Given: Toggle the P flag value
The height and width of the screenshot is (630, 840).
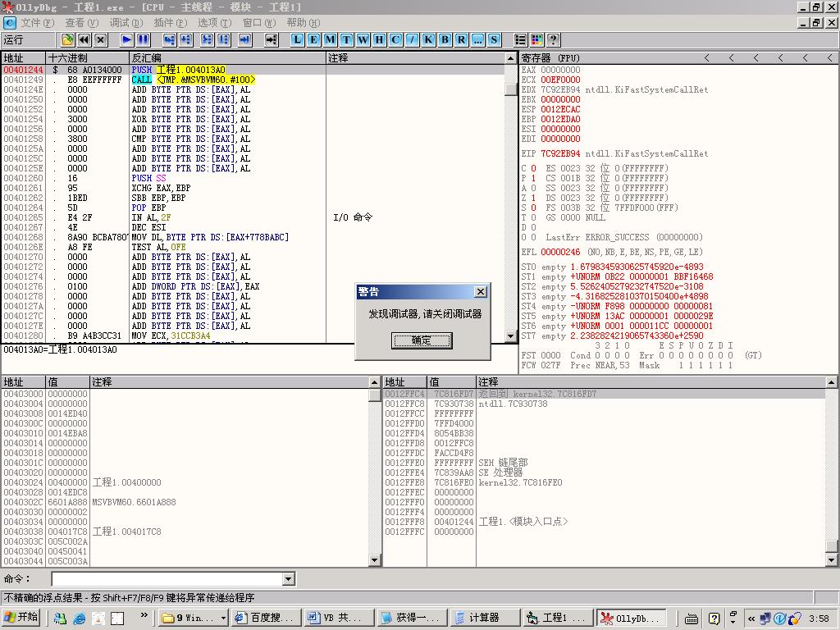Looking at the screenshot, I should pos(533,178).
